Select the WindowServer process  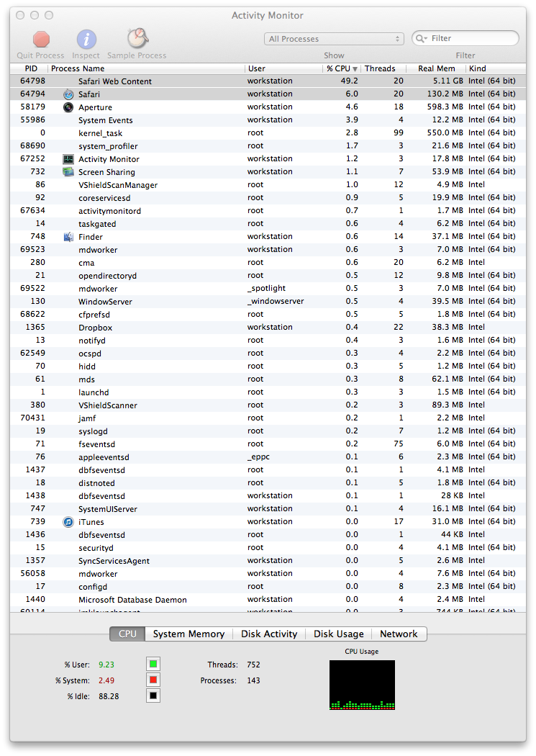click(268, 302)
